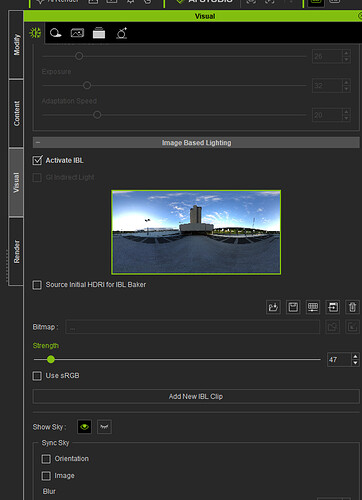Decrease Strength value with down arrow
This screenshot has height=500, width=362.
pyautogui.click(x=355, y=363)
